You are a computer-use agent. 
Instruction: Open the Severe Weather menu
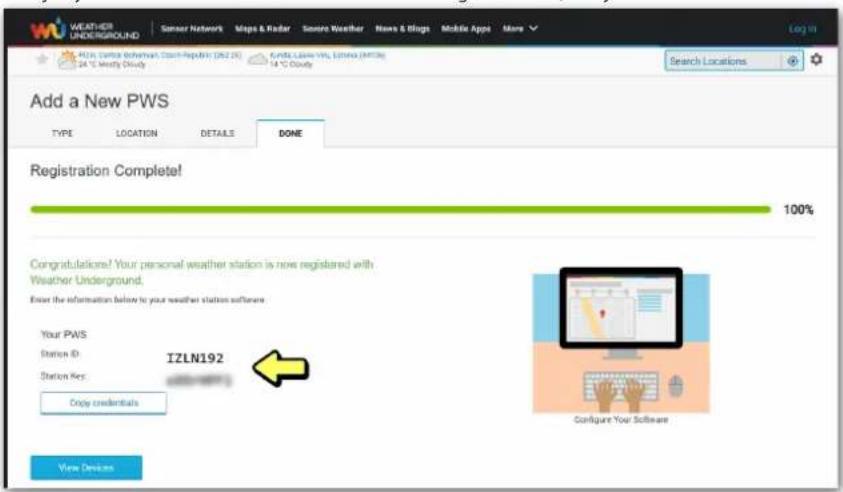pyautogui.click(x=333, y=28)
